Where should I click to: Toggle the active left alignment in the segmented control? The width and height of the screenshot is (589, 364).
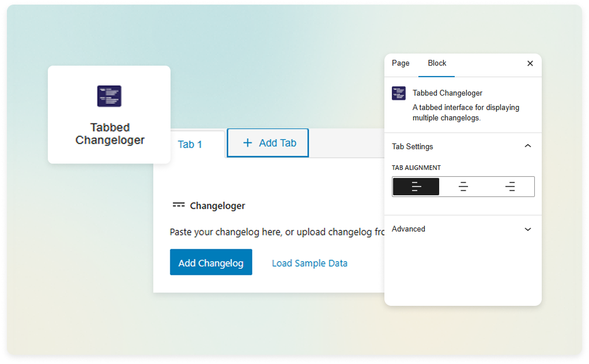[x=416, y=186]
